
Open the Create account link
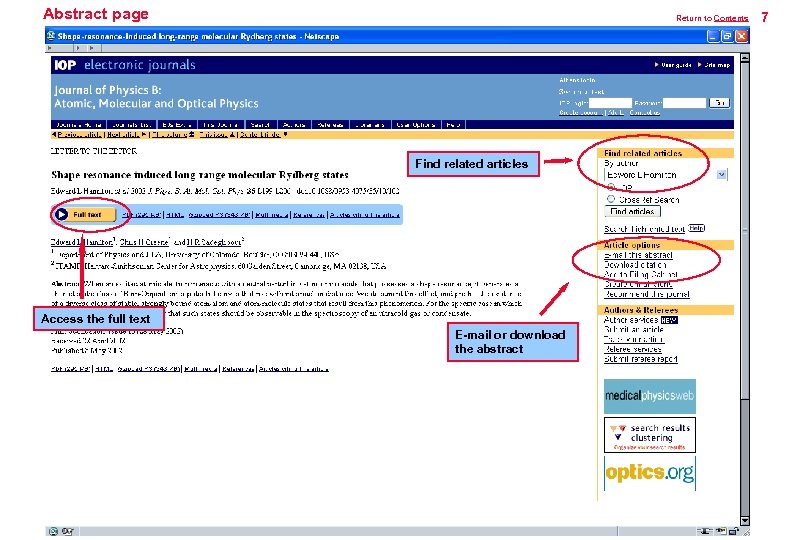581,112
